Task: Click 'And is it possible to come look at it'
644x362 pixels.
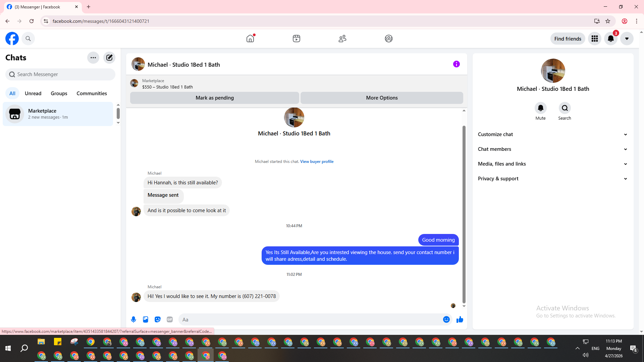Action: tap(186, 210)
